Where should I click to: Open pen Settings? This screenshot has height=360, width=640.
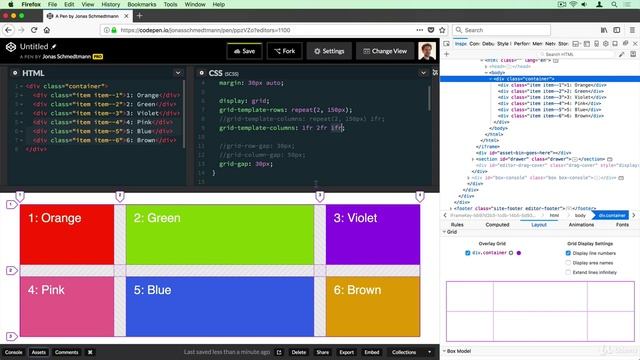tap(329, 51)
